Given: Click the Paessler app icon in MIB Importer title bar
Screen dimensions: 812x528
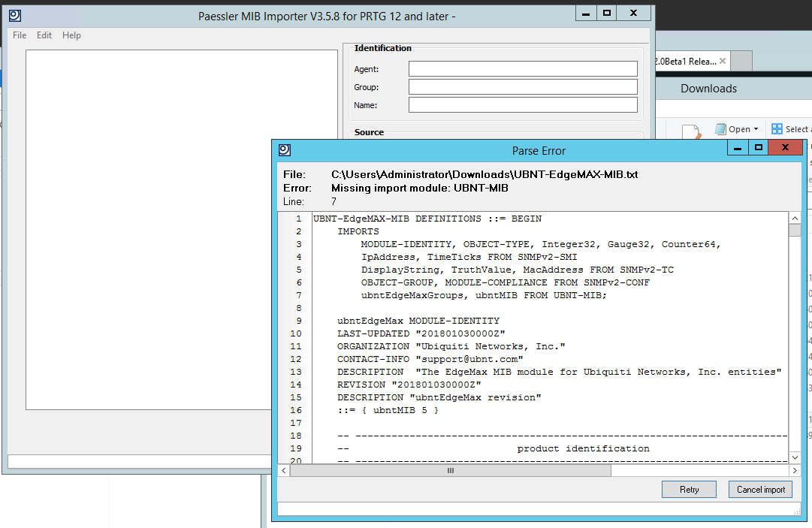Looking at the screenshot, I should (x=15, y=16).
